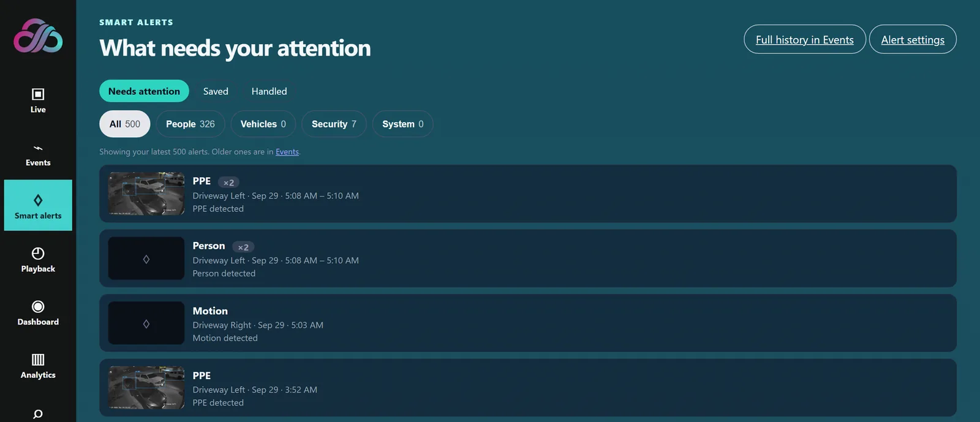Click the ×2 badge on PPE alert

pos(228,183)
